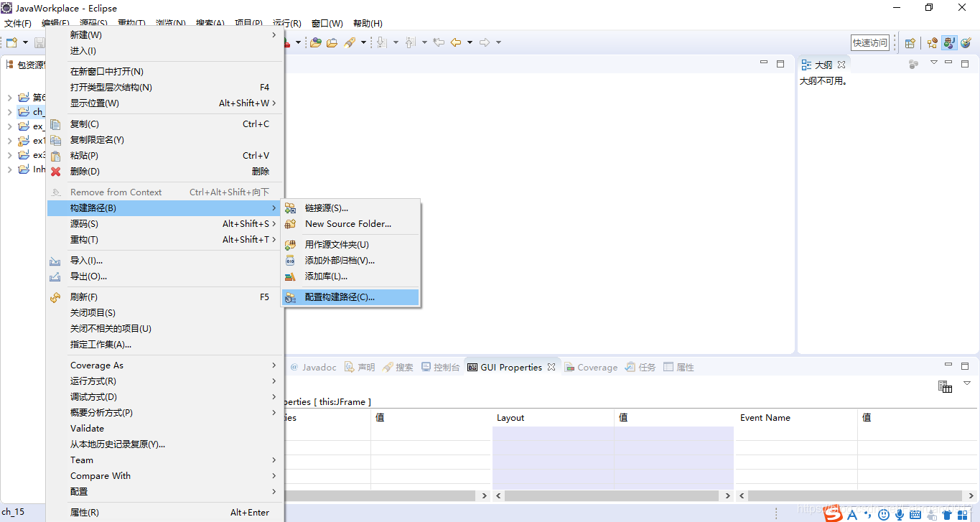Open the 构建路径(B) submenu entry

[x=165, y=208]
